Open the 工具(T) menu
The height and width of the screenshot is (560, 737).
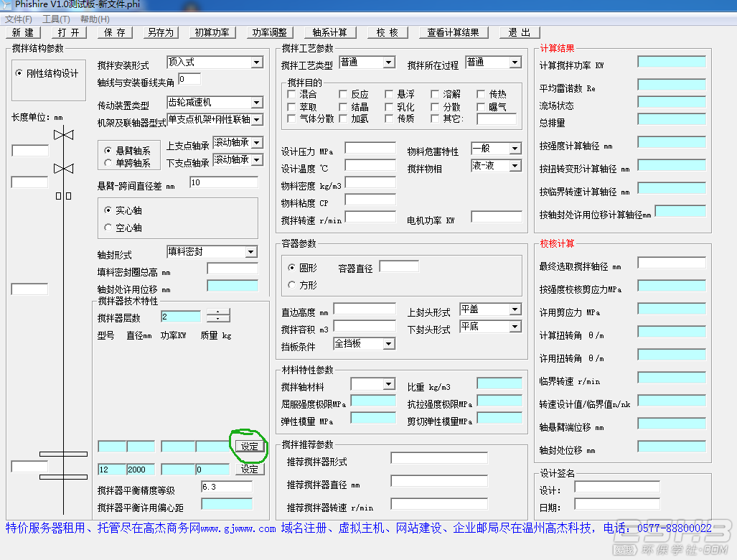click(56, 19)
